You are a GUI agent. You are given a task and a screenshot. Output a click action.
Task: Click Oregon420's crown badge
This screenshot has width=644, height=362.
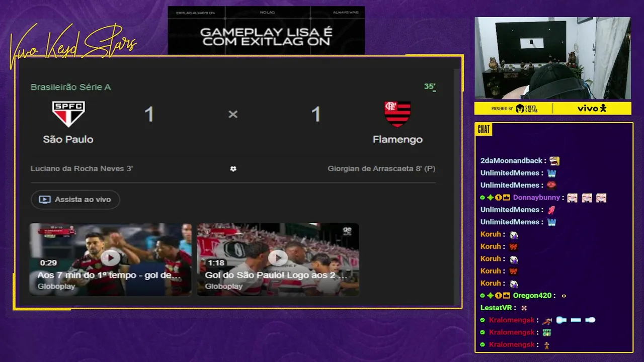coord(507,296)
